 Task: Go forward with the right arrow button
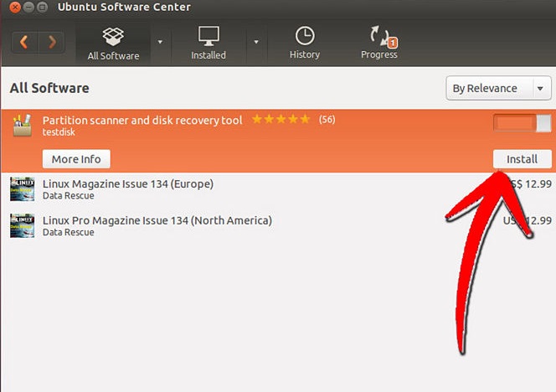point(52,42)
